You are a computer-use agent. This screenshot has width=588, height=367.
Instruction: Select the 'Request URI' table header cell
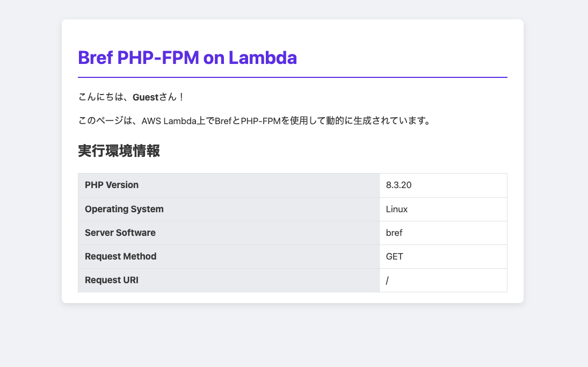point(229,280)
